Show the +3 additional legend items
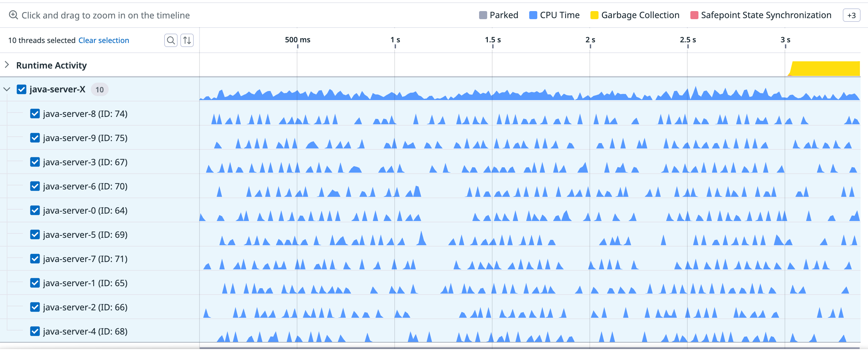This screenshot has height=350, width=868. (x=851, y=15)
